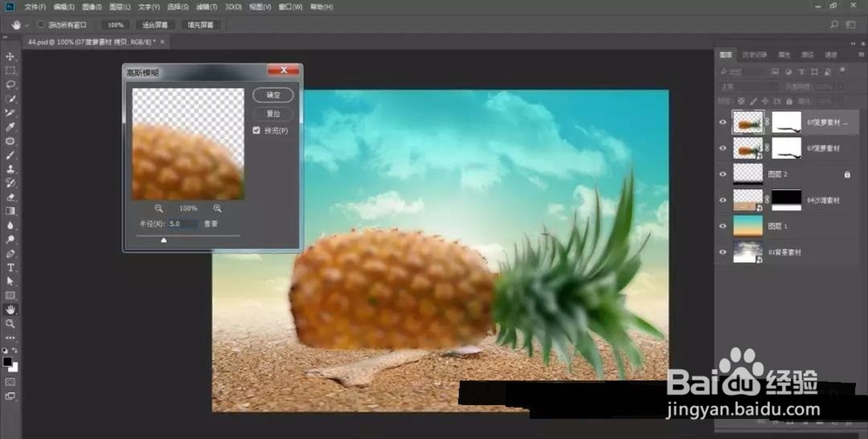Image resolution: width=868 pixels, height=439 pixels.
Task: Select the Pen tool
Action: pyautogui.click(x=10, y=253)
